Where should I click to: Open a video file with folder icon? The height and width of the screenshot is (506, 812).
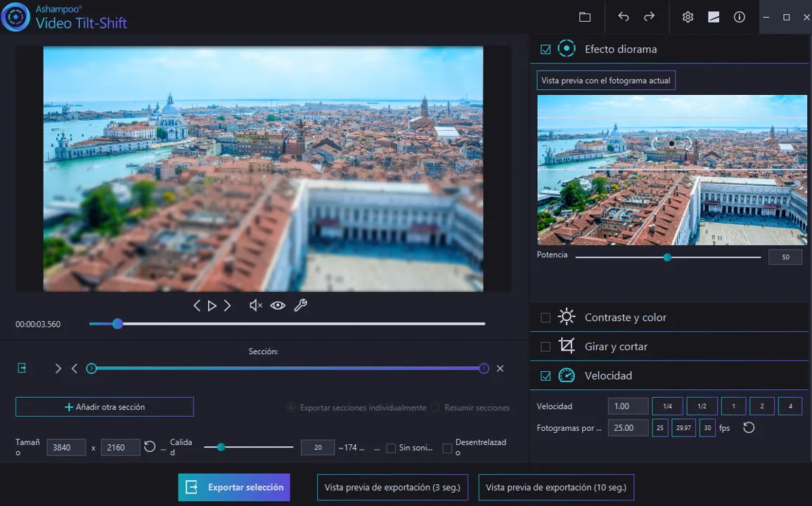[x=585, y=17]
